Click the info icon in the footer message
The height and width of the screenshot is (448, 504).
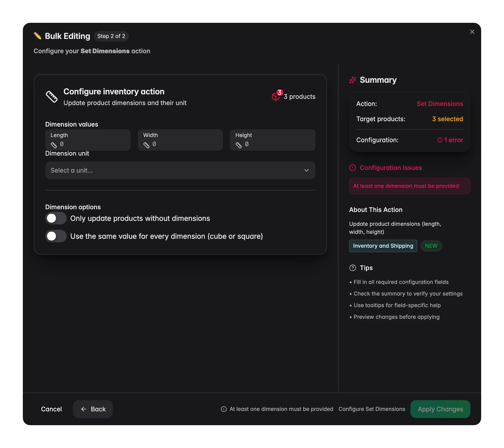click(x=224, y=409)
